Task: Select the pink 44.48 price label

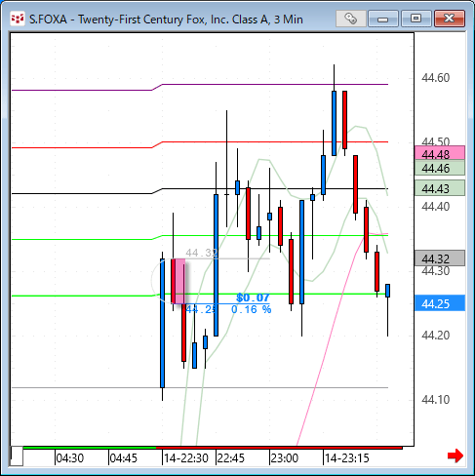Action: (440, 153)
